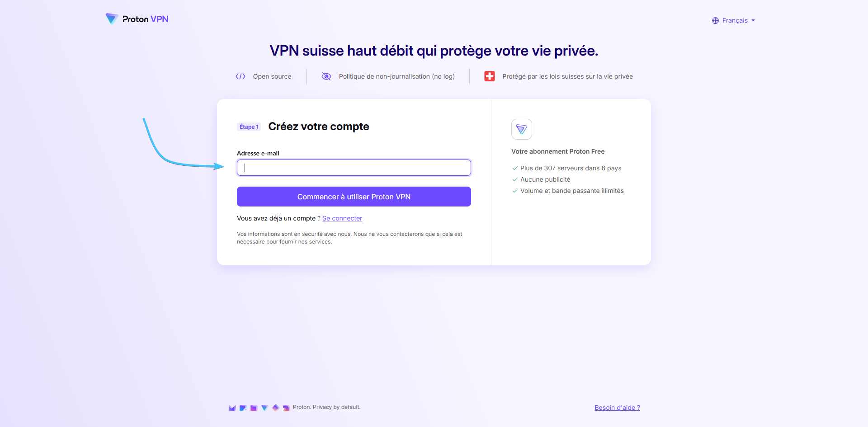Click the globe icon beside Français
Screen dimensions: 868x427
point(715,21)
